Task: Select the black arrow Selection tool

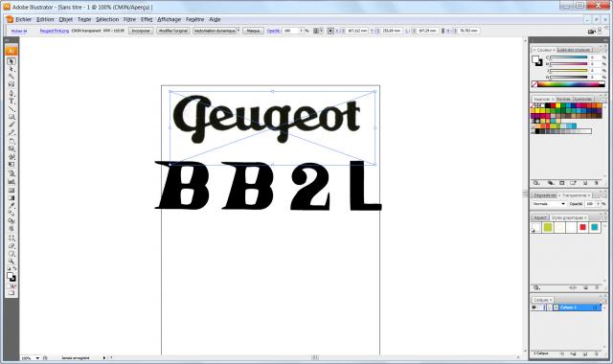Action: click(11, 61)
